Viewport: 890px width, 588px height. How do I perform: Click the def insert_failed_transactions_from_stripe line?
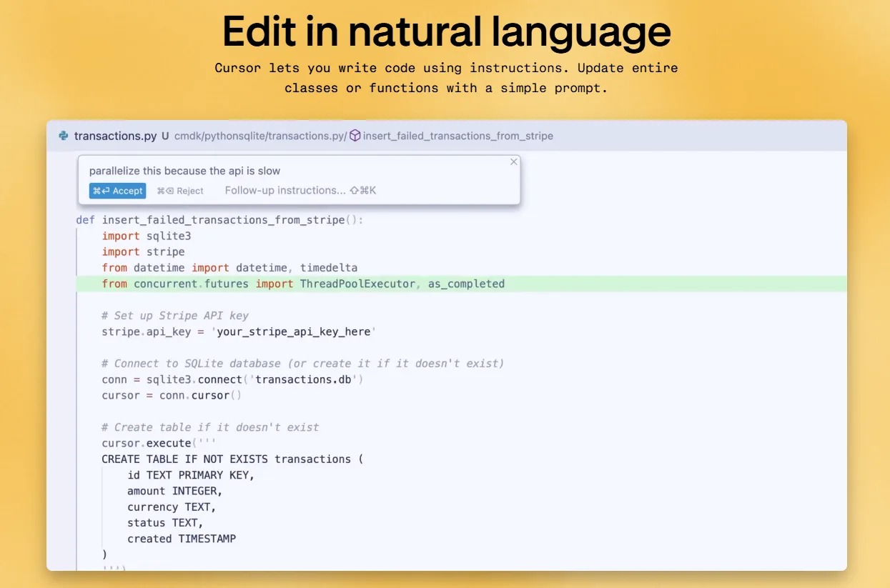tap(219, 220)
